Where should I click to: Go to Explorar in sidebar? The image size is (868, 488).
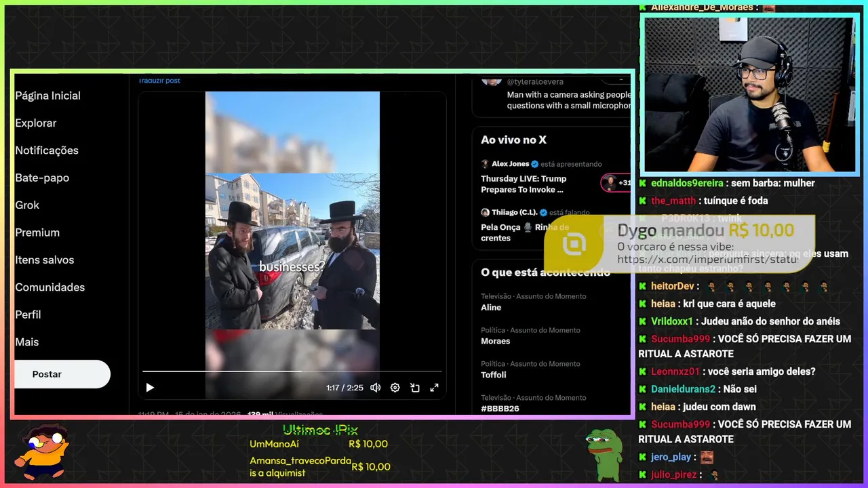[36, 123]
